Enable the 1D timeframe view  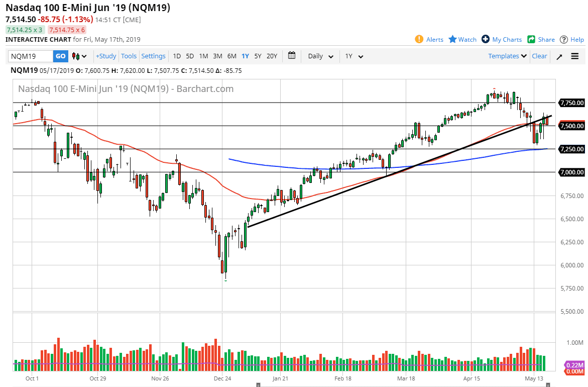177,56
